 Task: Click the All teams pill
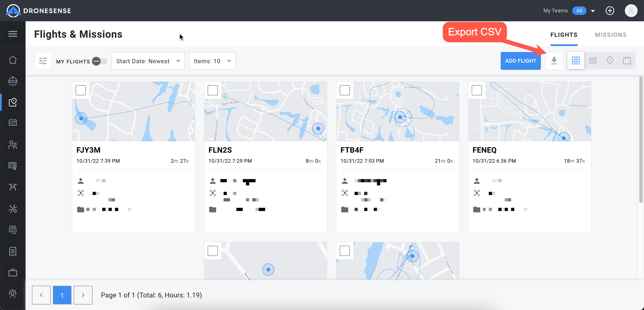(579, 10)
